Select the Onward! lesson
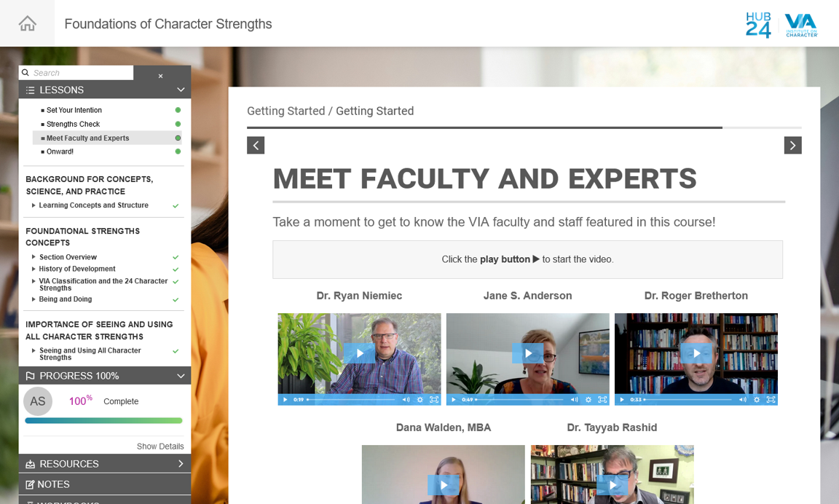The image size is (839, 504). click(x=60, y=151)
